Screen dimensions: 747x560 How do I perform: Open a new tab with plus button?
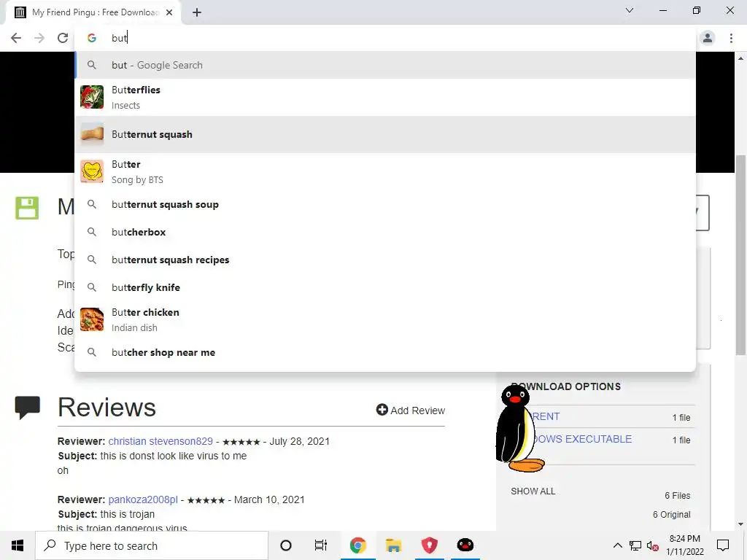pyautogui.click(x=197, y=12)
